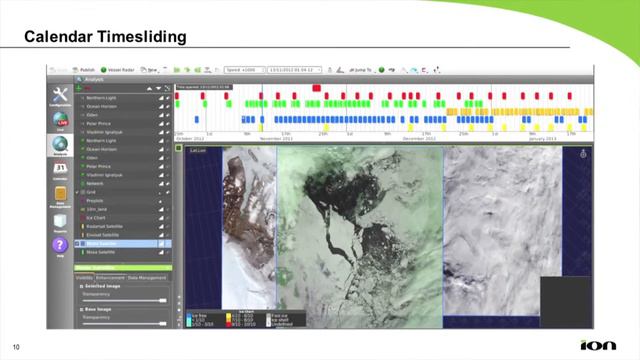Click the large red marker atop timeline

click(x=316, y=88)
